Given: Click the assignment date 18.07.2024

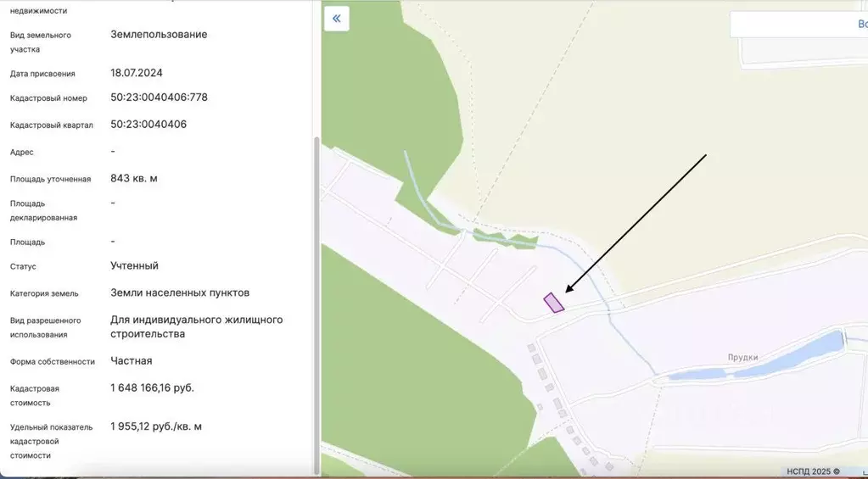Looking at the screenshot, I should coord(136,73).
